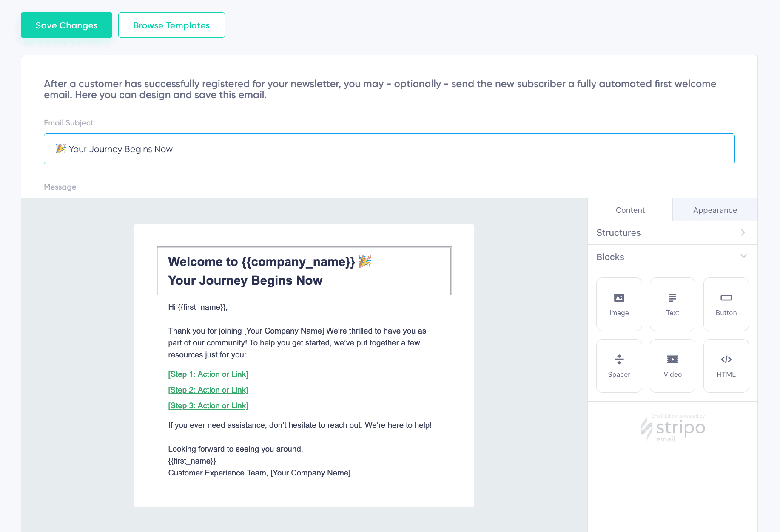Click the Stripo email editor logo
The width and height of the screenshot is (780, 532).
(x=672, y=429)
